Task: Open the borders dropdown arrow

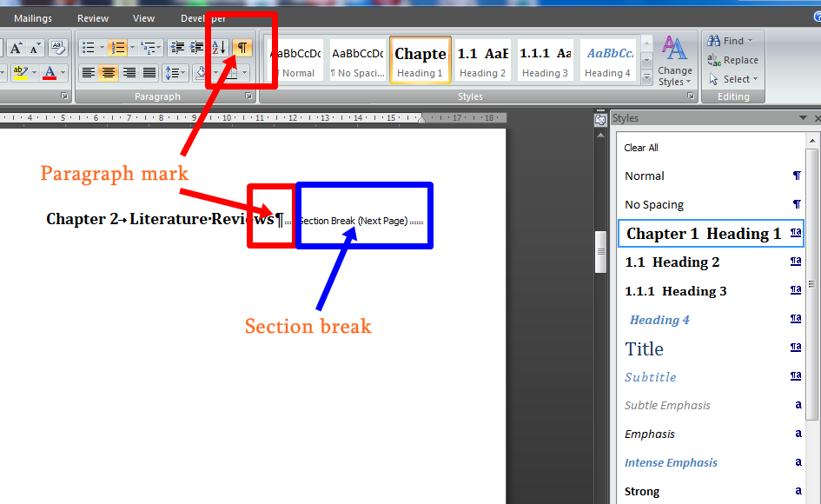Action: [x=244, y=72]
